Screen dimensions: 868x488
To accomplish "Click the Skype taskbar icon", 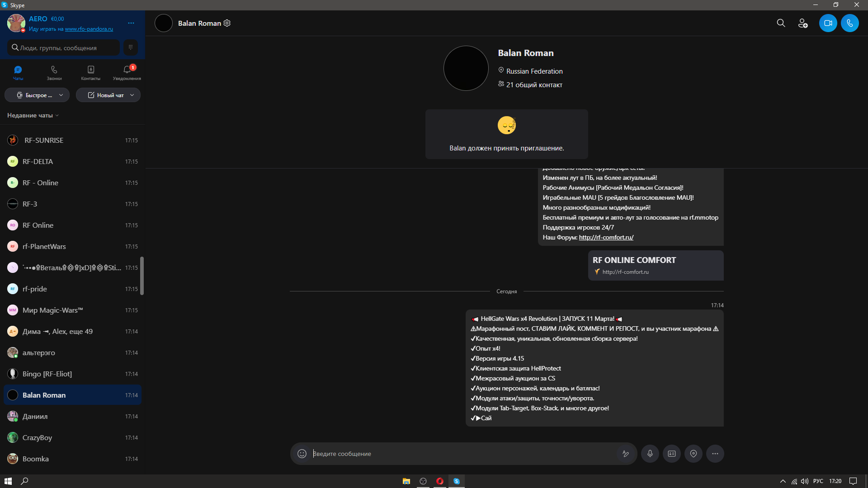I will (457, 481).
